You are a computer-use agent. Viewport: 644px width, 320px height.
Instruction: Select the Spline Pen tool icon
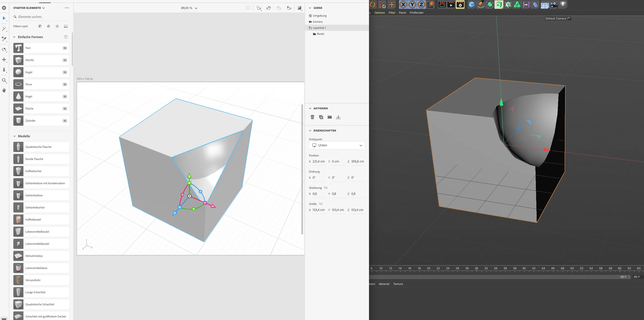[481, 5]
